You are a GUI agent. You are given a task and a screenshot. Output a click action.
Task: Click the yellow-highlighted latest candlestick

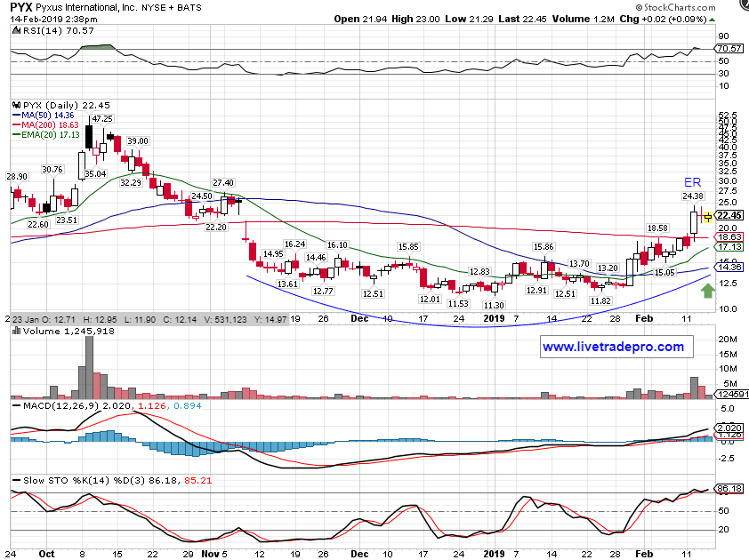pos(705,215)
